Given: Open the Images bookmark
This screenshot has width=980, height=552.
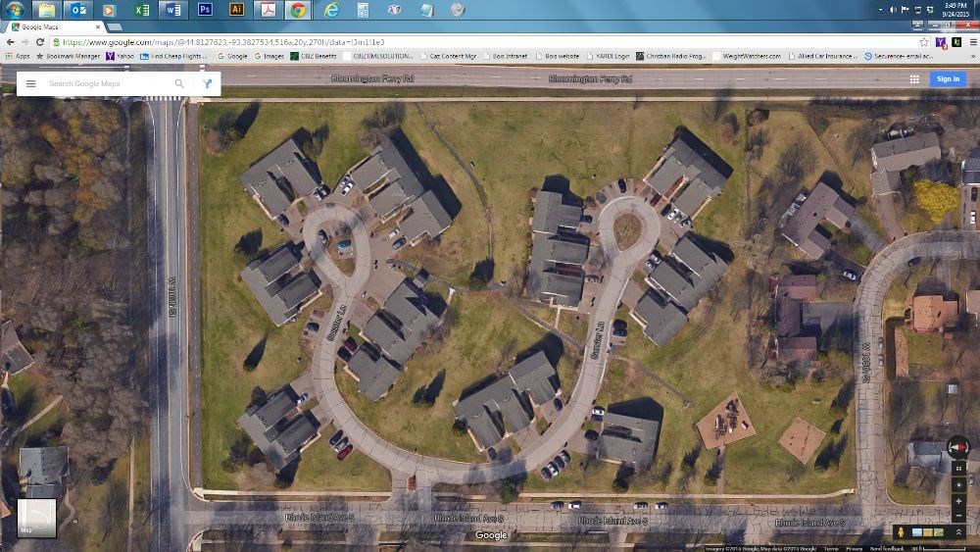Looking at the screenshot, I should click(x=269, y=56).
